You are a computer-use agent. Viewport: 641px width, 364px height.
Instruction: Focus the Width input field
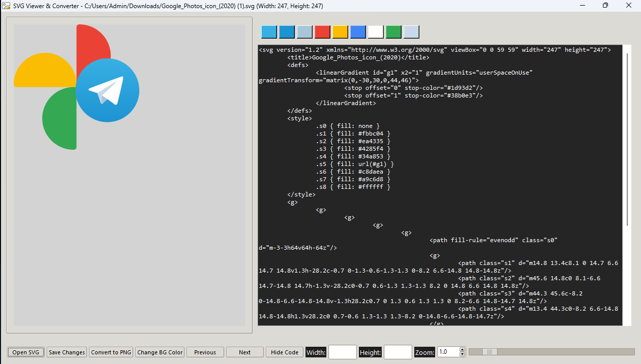[343, 352]
